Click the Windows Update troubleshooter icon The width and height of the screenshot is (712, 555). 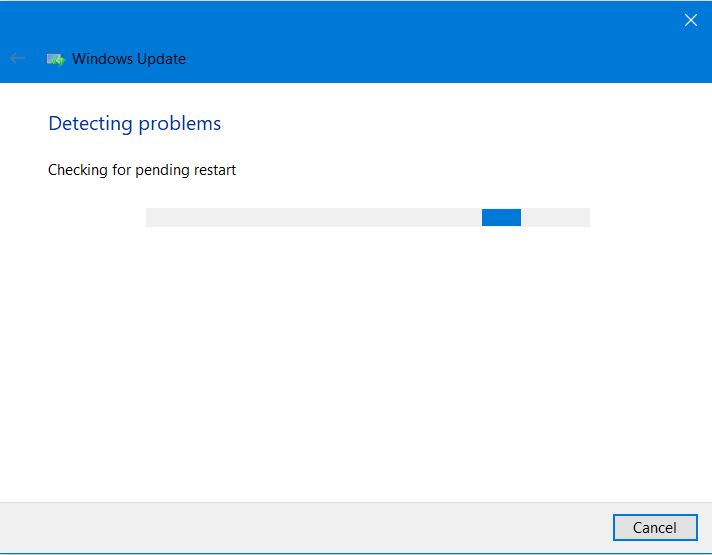click(x=55, y=59)
